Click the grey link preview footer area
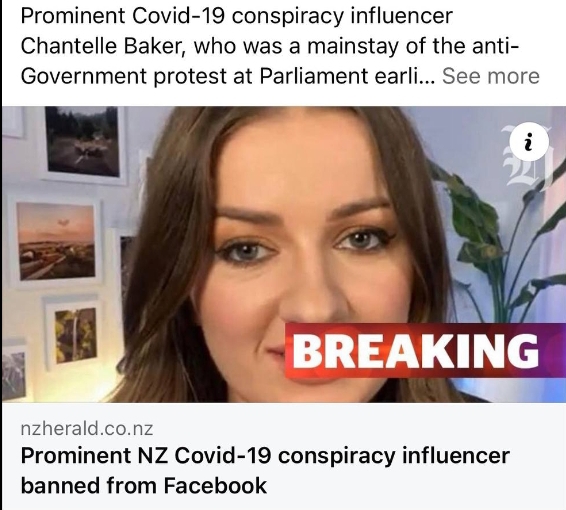The height and width of the screenshot is (510, 566). tap(283, 456)
